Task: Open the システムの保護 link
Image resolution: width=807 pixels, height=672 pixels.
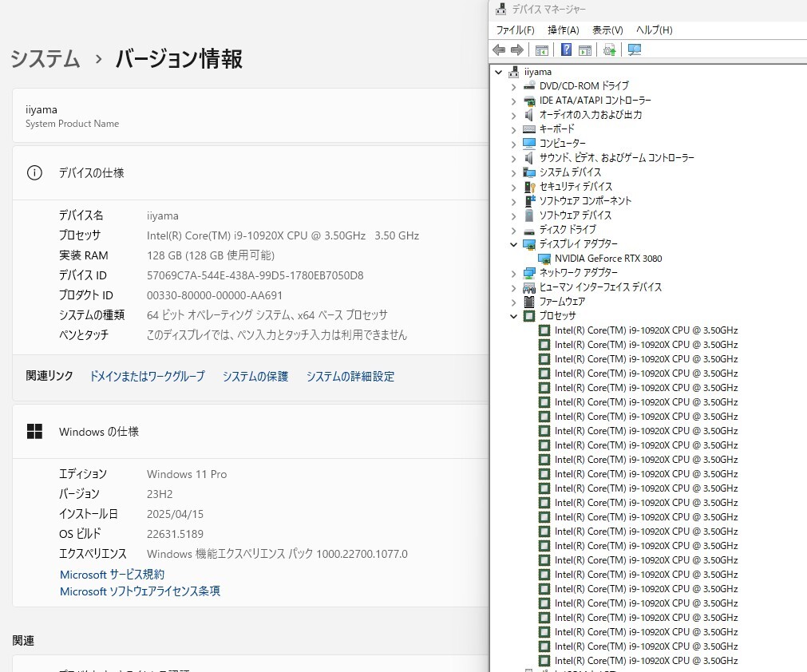Action: (255, 376)
